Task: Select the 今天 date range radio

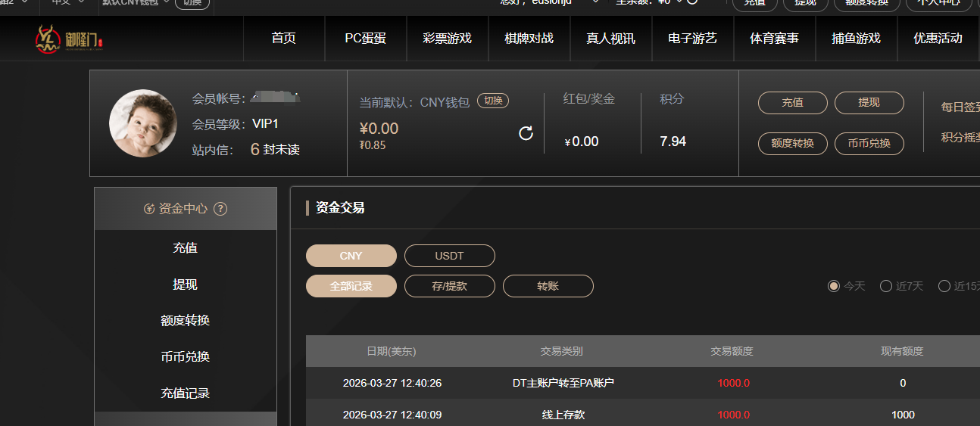Action: coord(834,286)
